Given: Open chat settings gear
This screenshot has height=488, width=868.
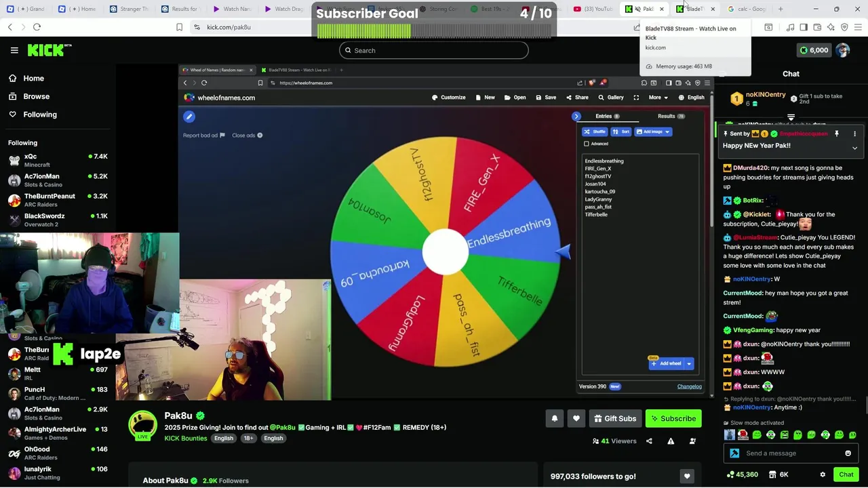Looking at the screenshot, I should (823, 474).
